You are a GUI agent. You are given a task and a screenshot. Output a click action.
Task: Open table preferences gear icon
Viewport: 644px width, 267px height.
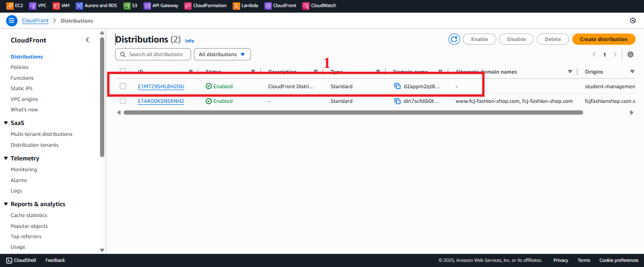pyautogui.click(x=630, y=54)
